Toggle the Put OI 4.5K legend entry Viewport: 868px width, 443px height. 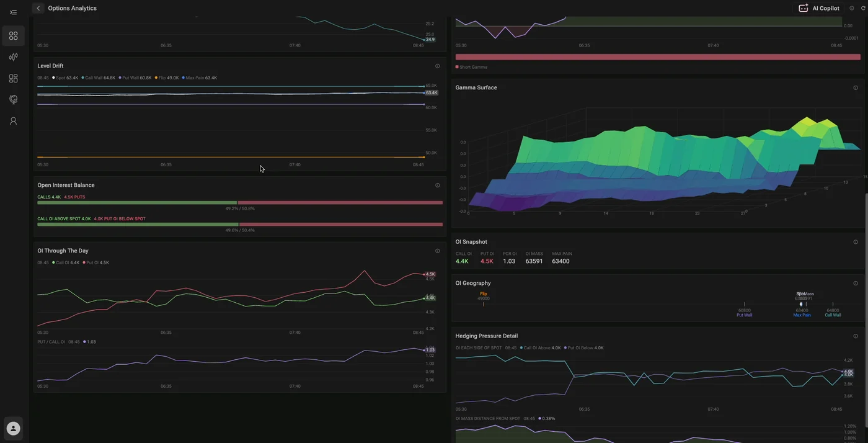click(95, 262)
